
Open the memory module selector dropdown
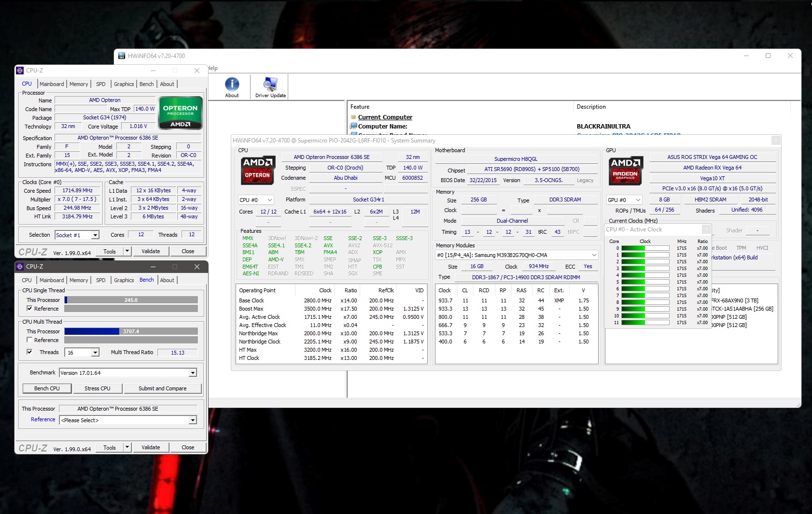coord(594,255)
